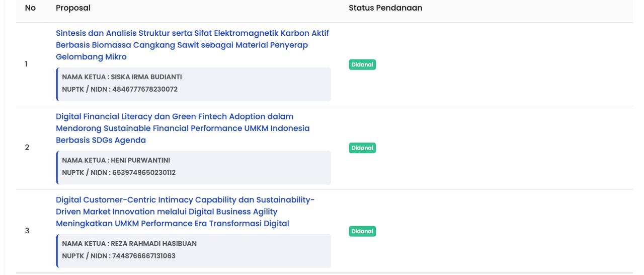
Task: Select the Didanai badge in row 3
Action: 362,231
